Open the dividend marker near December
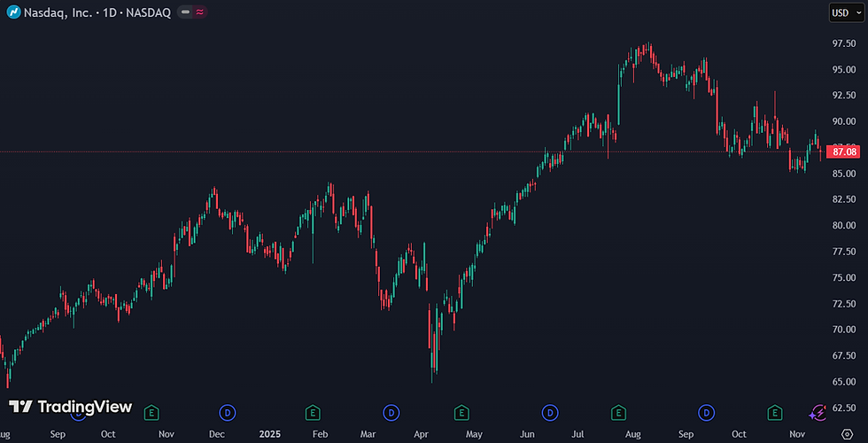This screenshot has height=443, width=868. pyautogui.click(x=228, y=412)
